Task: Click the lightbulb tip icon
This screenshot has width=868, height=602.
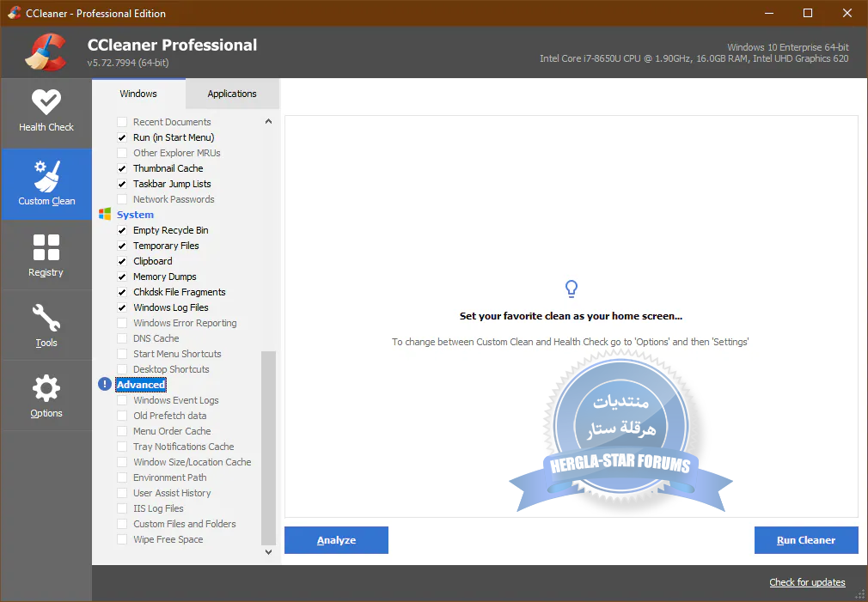Action: 571,289
